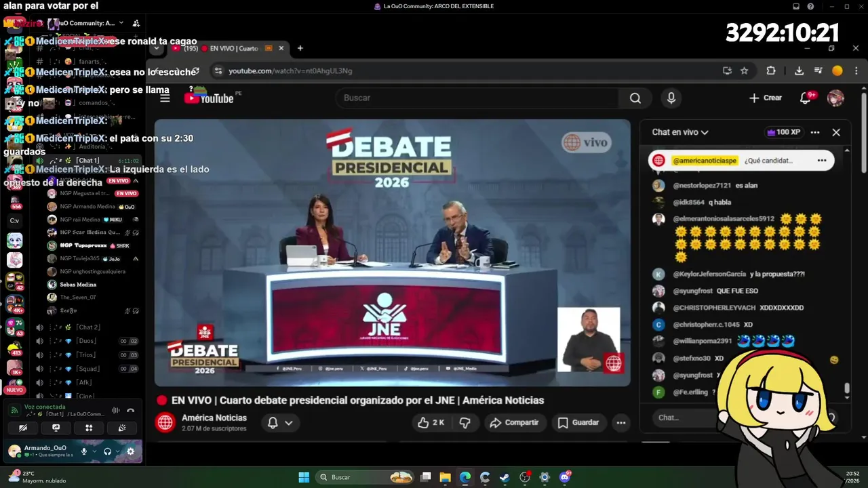Click the Voz conectada connection status
This screenshot has height=488, width=868.
click(45, 407)
